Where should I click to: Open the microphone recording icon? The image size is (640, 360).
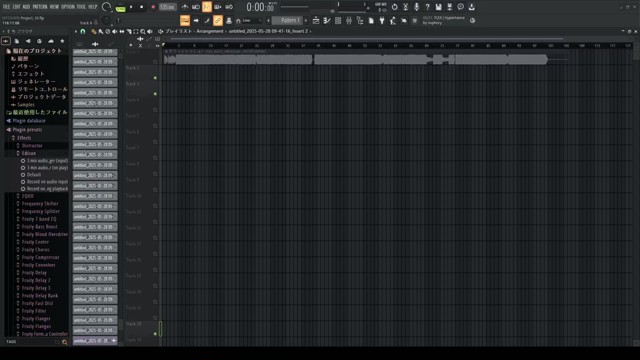tap(416, 7)
